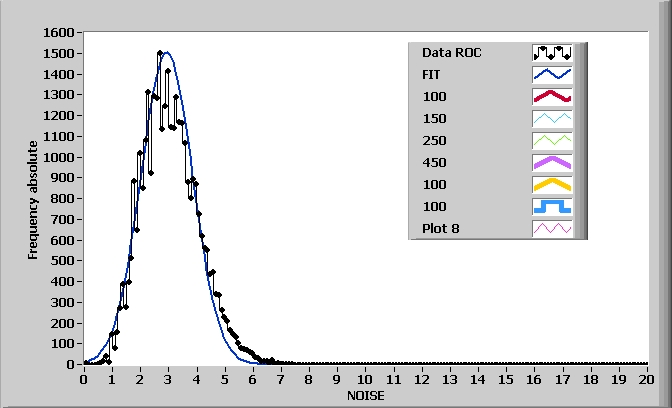Image resolution: width=672 pixels, height=408 pixels.
Task: Open the plot sample icon beside 150
Action: click(551, 118)
